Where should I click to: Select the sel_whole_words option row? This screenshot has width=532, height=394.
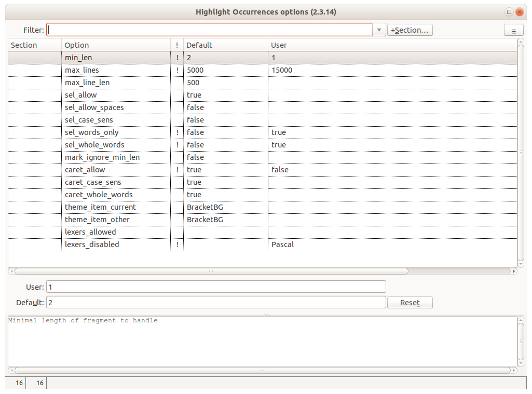coord(263,145)
